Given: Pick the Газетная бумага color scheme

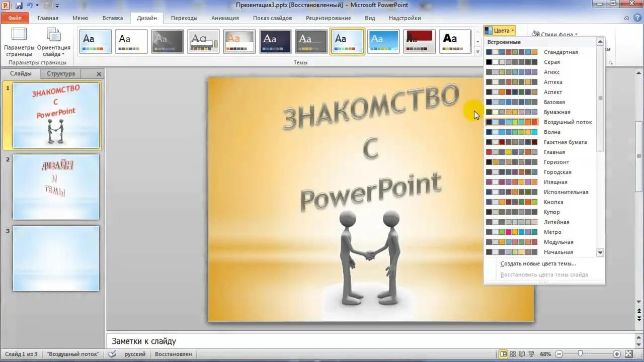Looking at the screenshot, I should (x=541, y=142).
